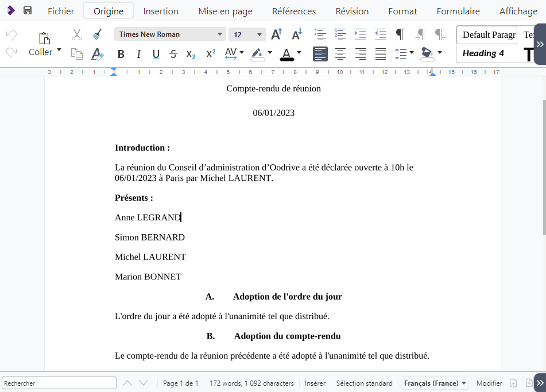The height and width of the screenshot is (392, 546).
Task: Click the superscript icon
Action: [x=211, y=54]
